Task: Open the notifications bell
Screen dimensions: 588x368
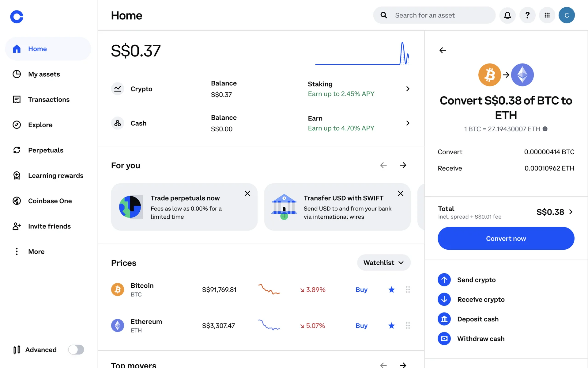Action: 507,15
